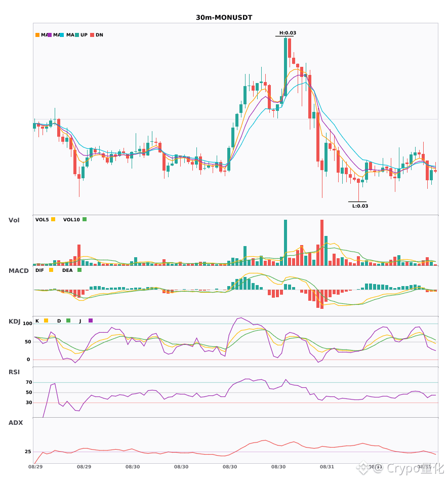Click the purple J legend swatch
This screenshot has width=448, height=481.
click(91, 320)
